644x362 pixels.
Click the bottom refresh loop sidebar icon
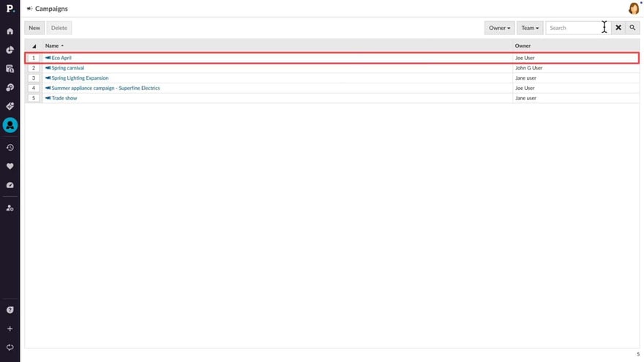[10, 347]
